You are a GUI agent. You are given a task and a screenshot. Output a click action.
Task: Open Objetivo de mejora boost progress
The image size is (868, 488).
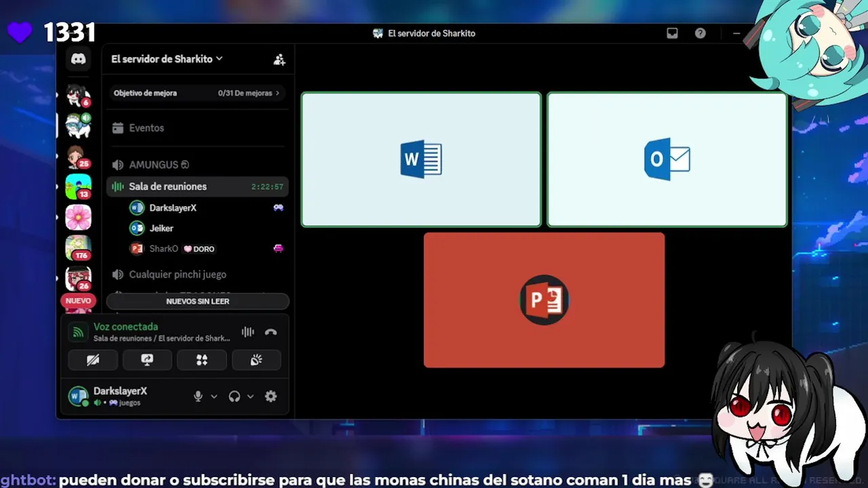coord(197,93)
